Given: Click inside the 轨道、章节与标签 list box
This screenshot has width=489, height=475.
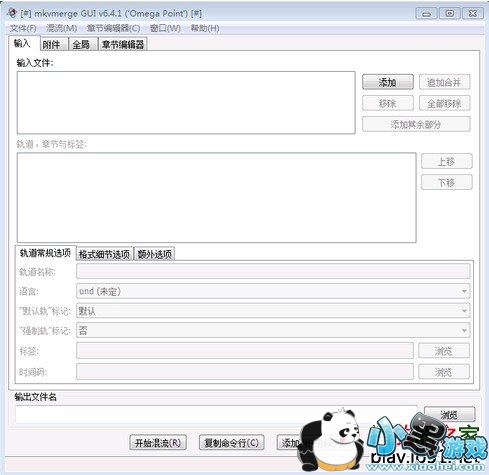Looking at the screenshot, I should tap(217, 198).
